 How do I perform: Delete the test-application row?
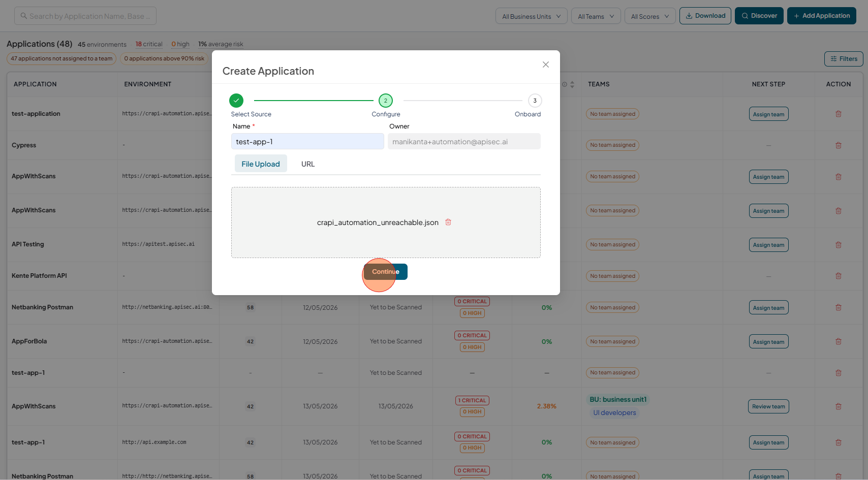coord(839,114)
